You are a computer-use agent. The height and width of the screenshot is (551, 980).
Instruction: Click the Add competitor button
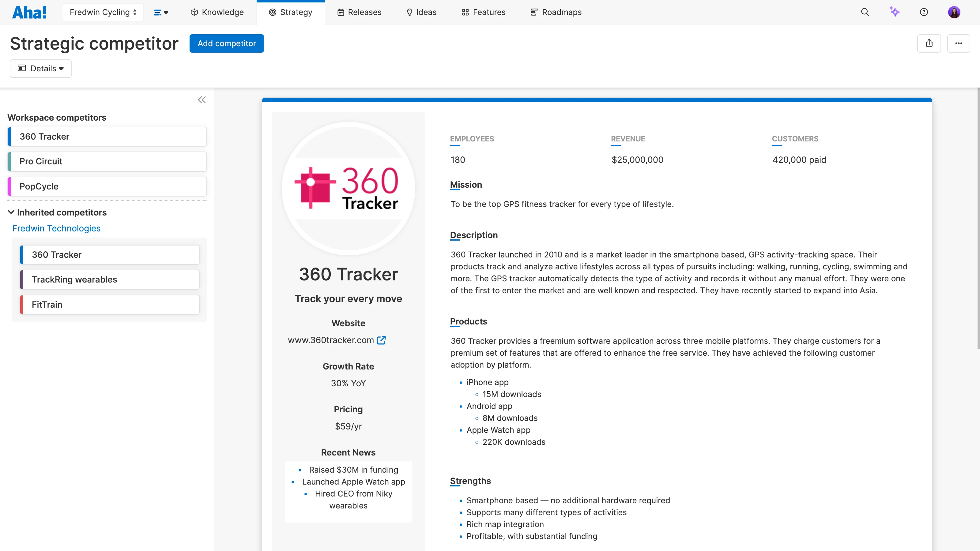click(226, 43)
